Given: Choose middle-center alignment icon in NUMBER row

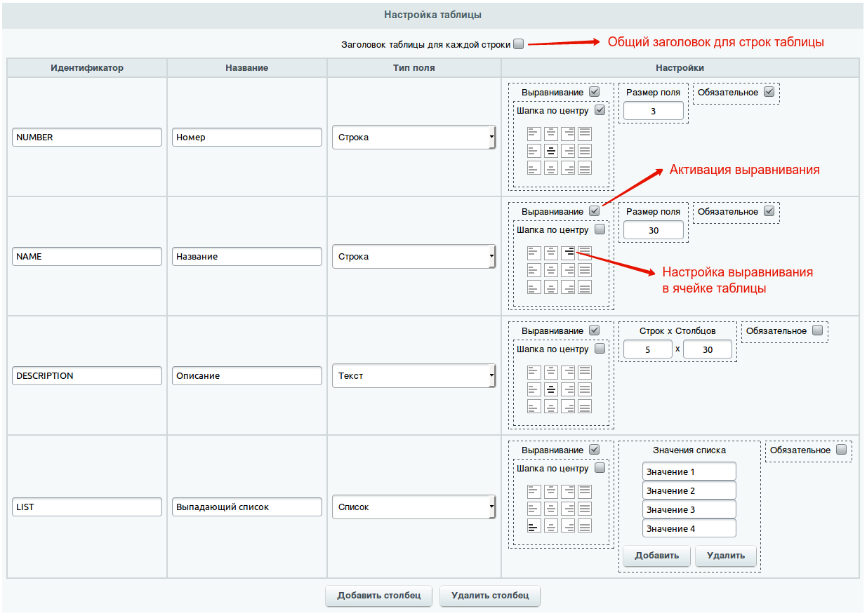Looking at the screenshot, I should [551, 150].
